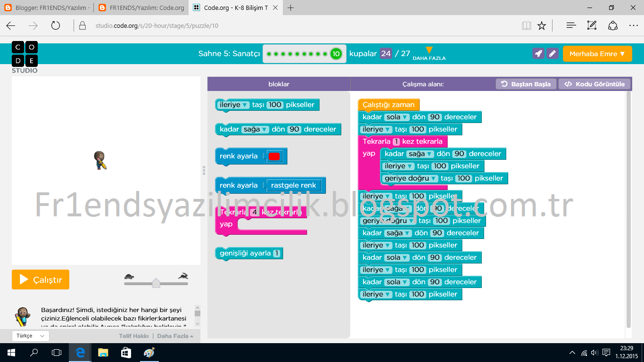Viewport: 644px width, 362px height.
Task: Click the Code Studio logo
Action: [x=25, y=57]
